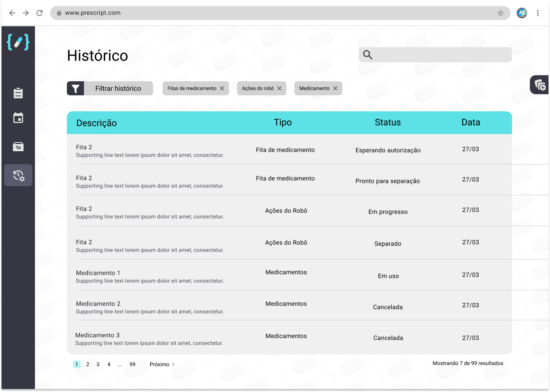Remove the 'Fitas de medicamento' filter chip
The width and height of the screenshot is (550, 392).
(222, 89)
